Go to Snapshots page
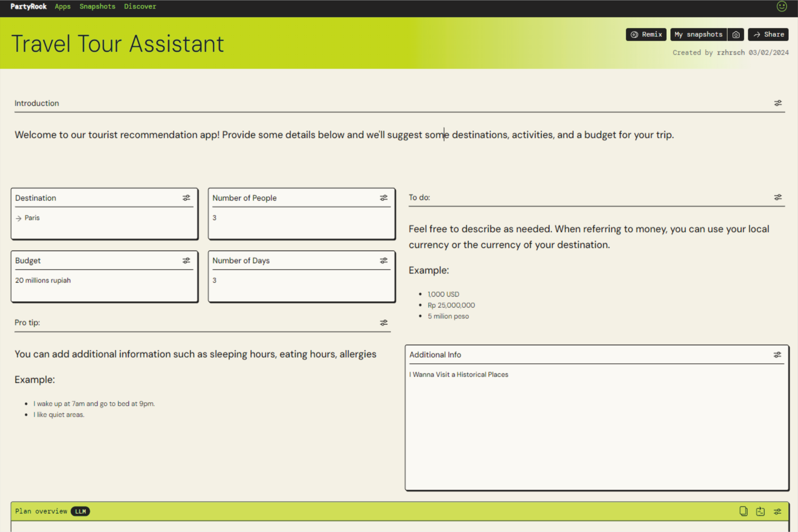This screenshot has height=532, width=798. pyautogui.click(x=97, y=7)
